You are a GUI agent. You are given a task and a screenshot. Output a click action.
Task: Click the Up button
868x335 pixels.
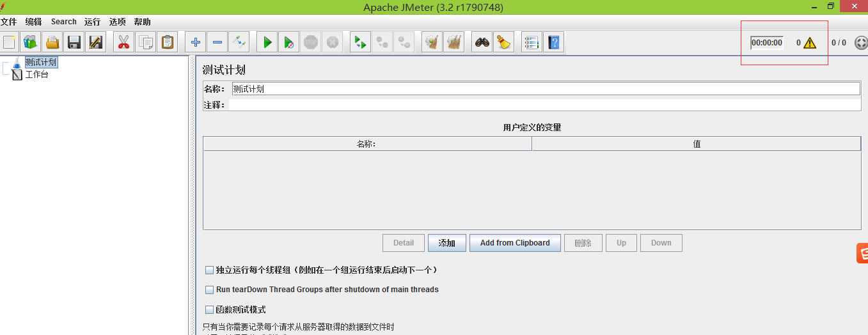click(621, 243)
